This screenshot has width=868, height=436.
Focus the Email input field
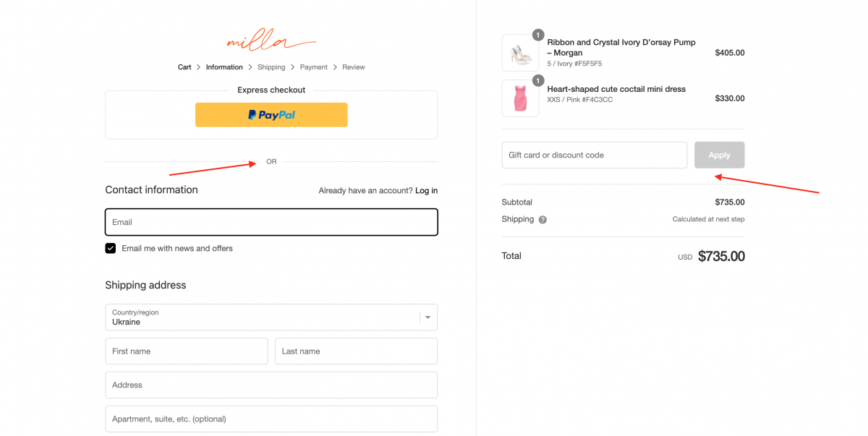pos(271,222)
